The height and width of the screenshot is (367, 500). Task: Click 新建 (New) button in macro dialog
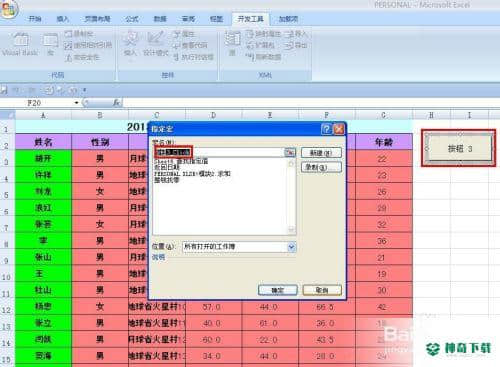pyautogui.click(x=321, y=153)
